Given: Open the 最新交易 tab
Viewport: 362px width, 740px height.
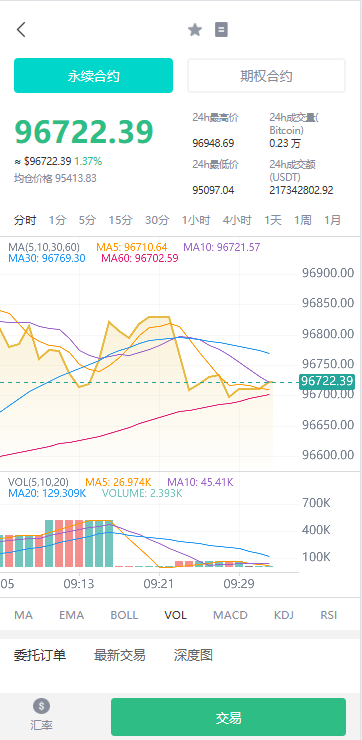Looking at the screenshot, I should (119, 655).
